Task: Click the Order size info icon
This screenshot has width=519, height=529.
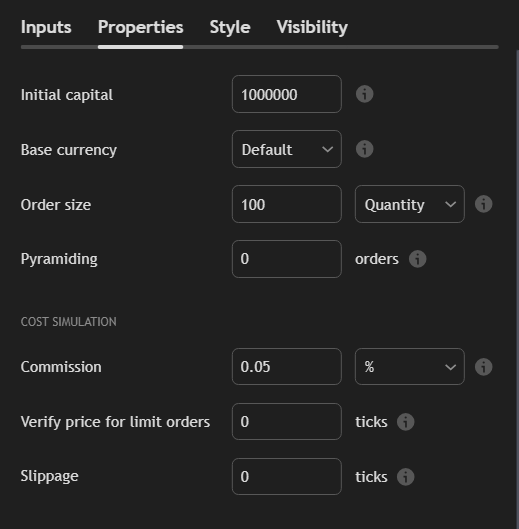Action: tap(484, 204)
